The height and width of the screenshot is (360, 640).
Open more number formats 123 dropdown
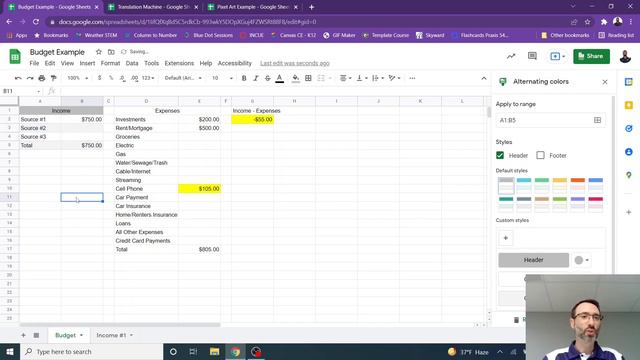point(148,78)
